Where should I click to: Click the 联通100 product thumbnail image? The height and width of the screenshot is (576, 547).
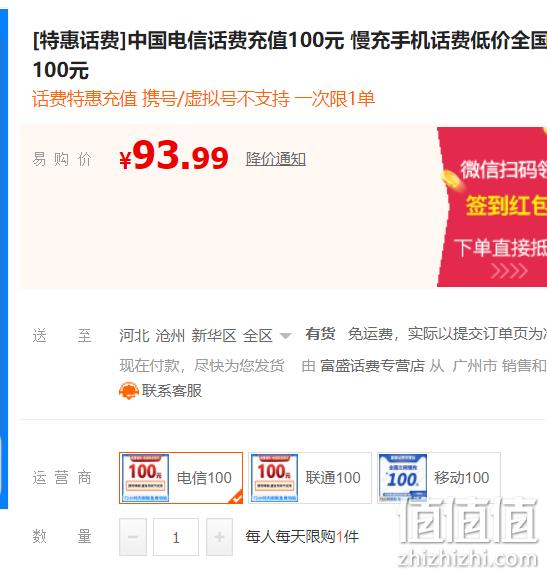[274, 478]
